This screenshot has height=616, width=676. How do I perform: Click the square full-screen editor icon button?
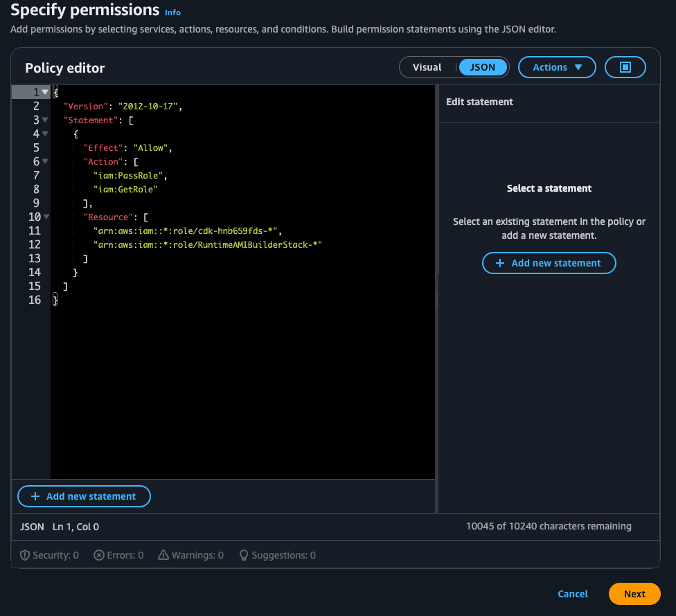(x=625, y=67)
